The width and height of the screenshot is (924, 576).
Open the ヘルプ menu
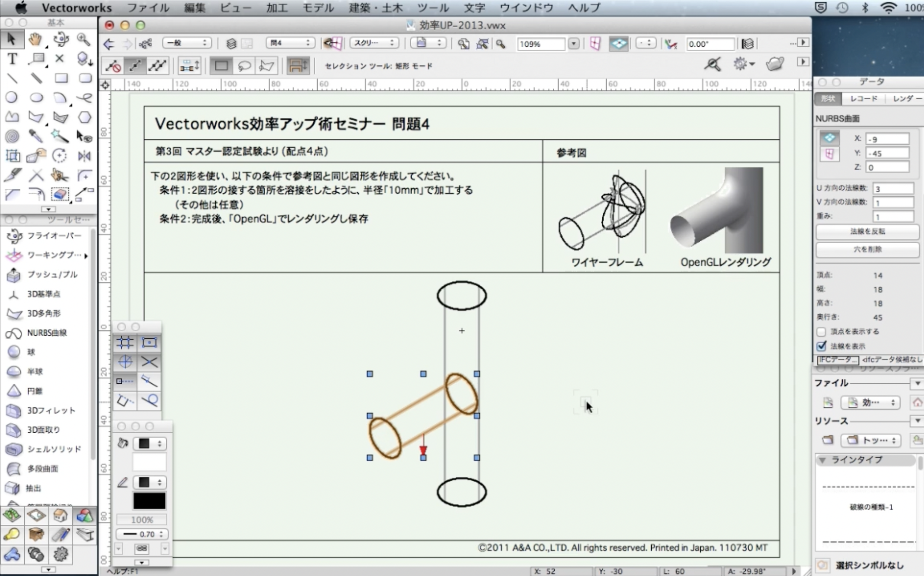pos(584,7)
